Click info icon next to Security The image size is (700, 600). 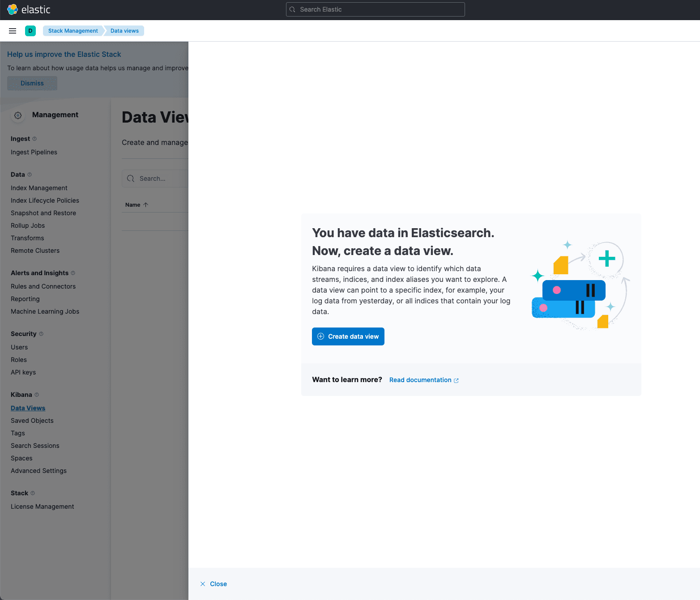tap(41, 334)
